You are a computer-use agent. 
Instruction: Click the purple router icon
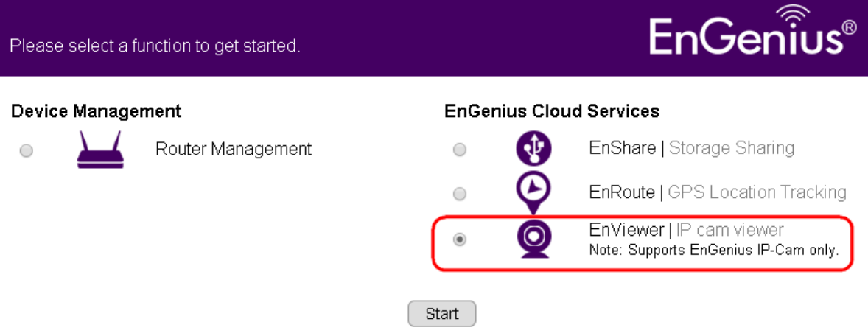tap(100, 150)
